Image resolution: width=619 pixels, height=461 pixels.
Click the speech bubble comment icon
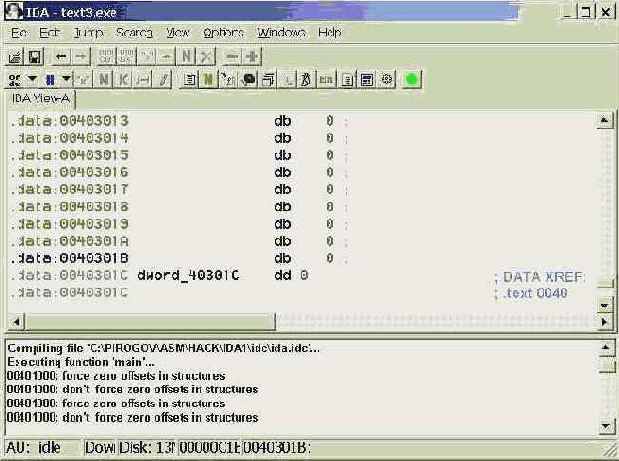(x=249, y=79)
